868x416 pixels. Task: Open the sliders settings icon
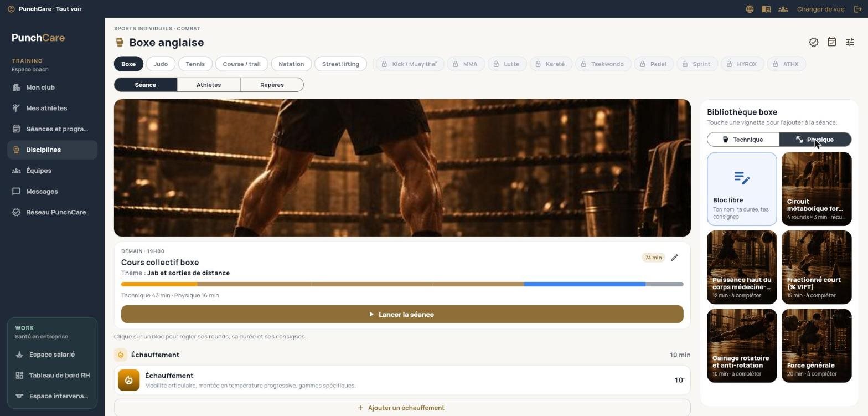850,42
